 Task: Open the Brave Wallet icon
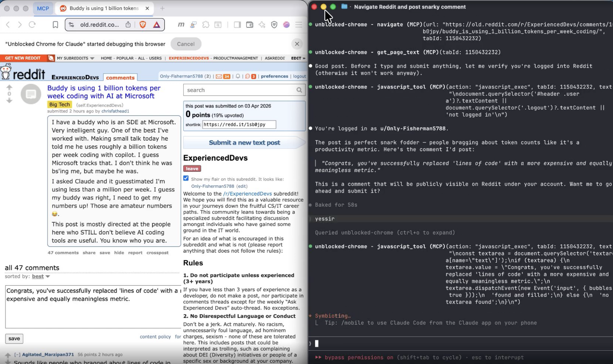click(x=250, y=24)
